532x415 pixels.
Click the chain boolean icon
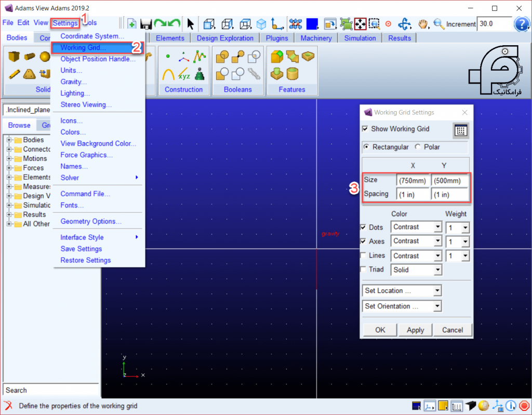(x=254, y=74)
